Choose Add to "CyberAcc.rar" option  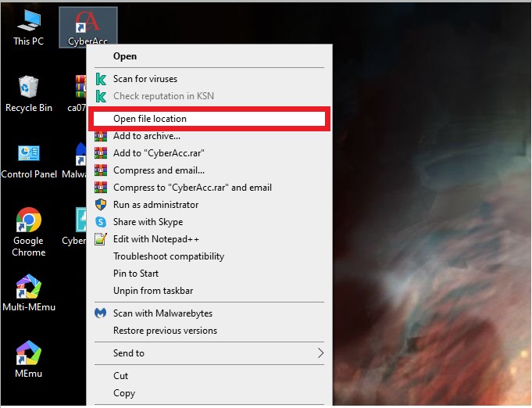[x=158, y=153]
